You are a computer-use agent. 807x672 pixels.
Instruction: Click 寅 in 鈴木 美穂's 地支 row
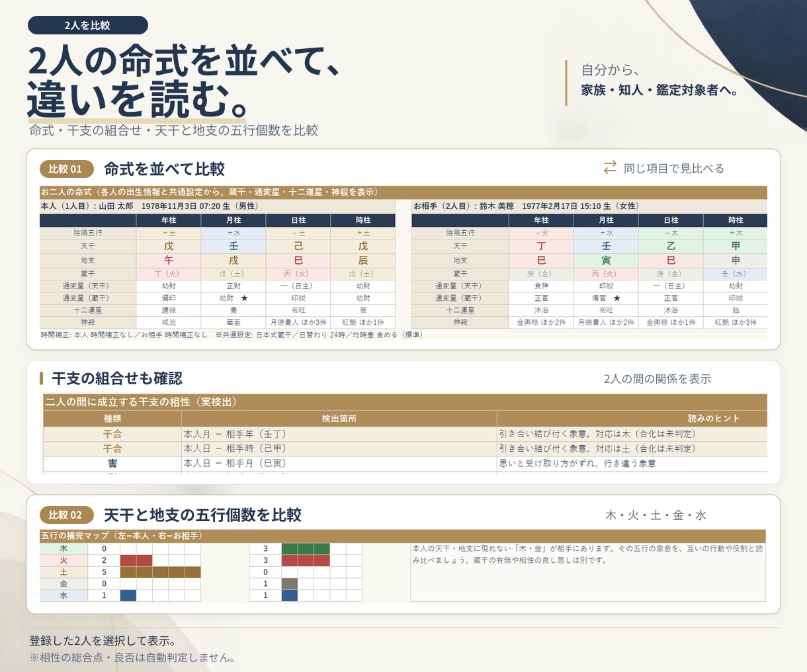606,261
